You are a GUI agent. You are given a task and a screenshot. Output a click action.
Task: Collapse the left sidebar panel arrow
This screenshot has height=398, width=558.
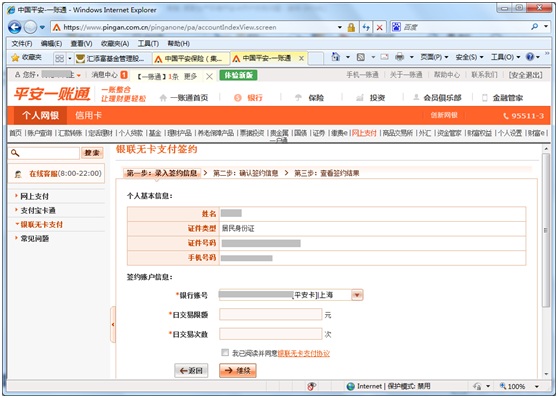(113, 325)
